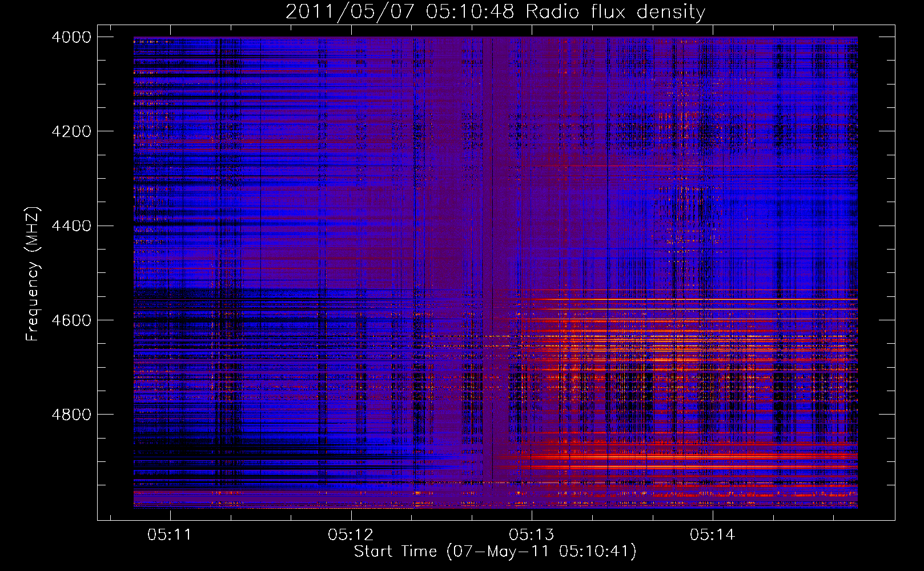Click the '05:12' time axis label
924x571 pixels.
click(x=350, y=535)
